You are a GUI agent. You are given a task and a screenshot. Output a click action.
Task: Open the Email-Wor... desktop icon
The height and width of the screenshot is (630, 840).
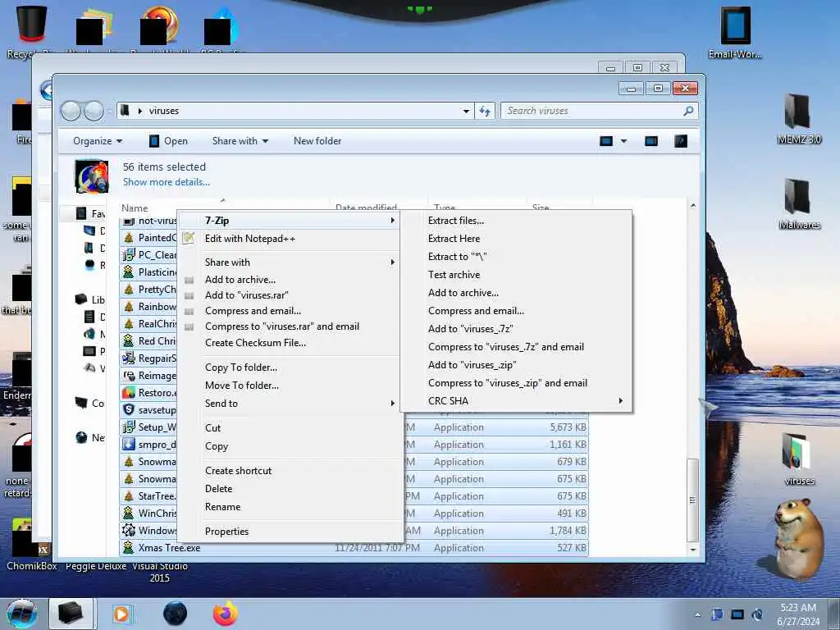[x=735, y=25]
